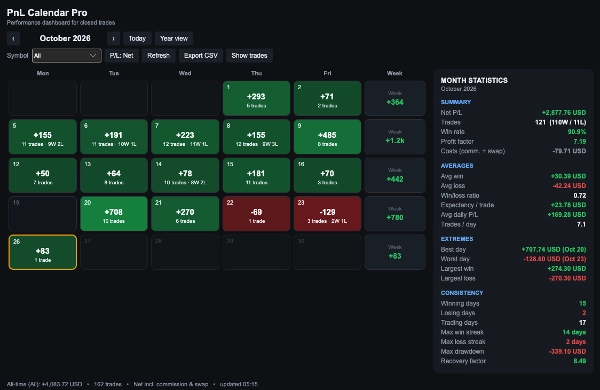Click Week summary showing +364
The height and width of the screenshot is (390, 600).
tap(395, 98)
